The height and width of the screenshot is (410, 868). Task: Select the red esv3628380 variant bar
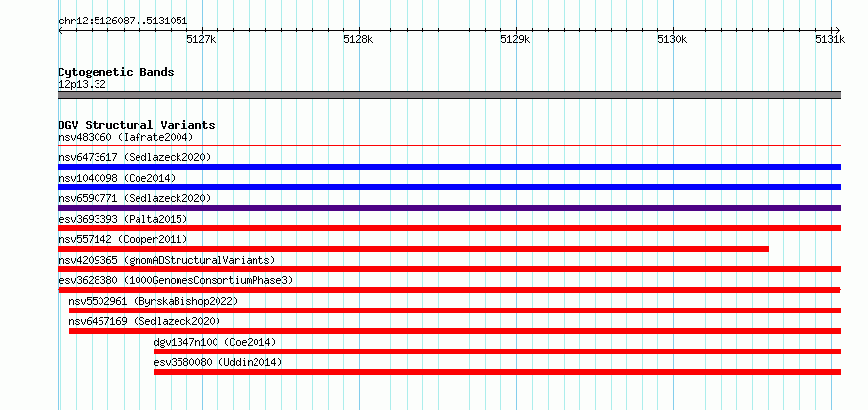coord(450,290)
